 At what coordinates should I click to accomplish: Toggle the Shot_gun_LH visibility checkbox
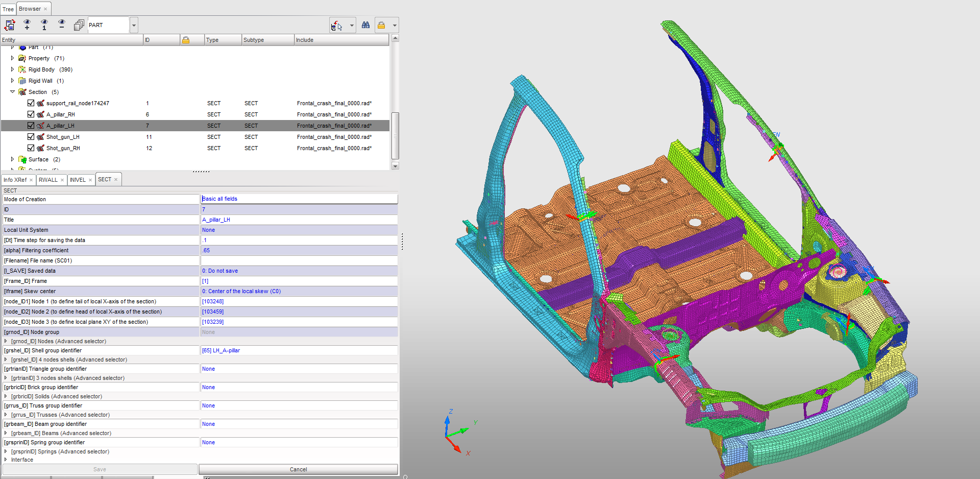31,136
